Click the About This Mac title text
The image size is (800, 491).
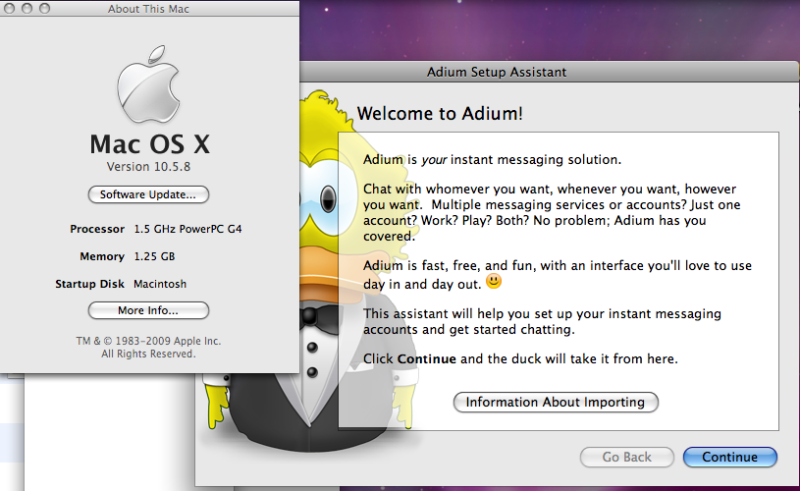[x=148, y=9]
